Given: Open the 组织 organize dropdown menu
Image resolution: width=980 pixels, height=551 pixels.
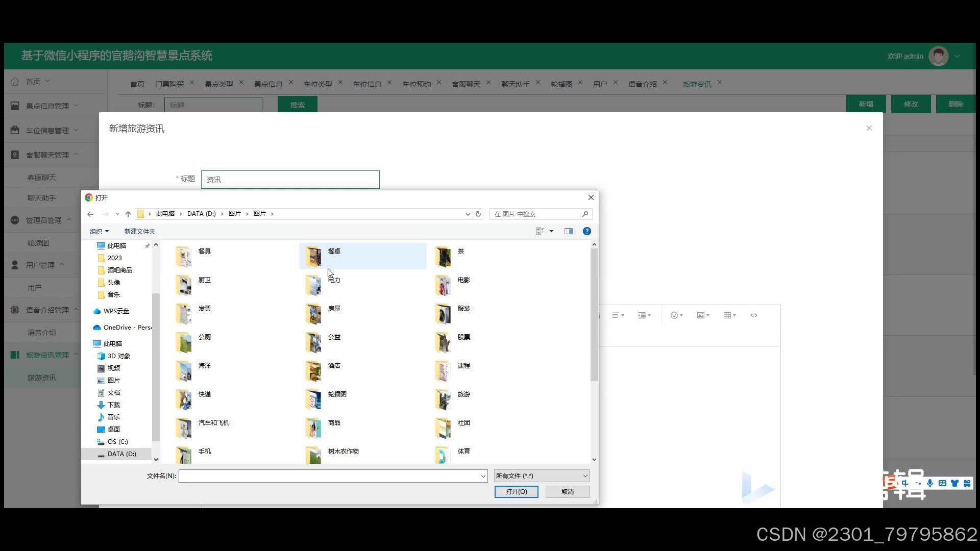Looking at the screenshot, I should click(99, 231).
